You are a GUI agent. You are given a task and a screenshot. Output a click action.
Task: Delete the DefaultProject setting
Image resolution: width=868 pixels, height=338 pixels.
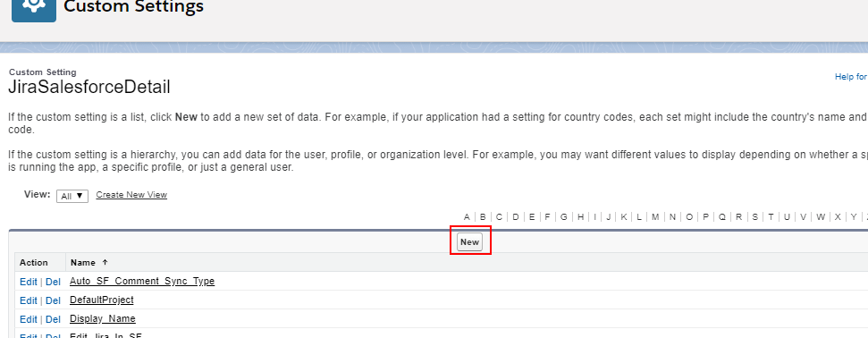pyautogui.click(x=53, y=300)
